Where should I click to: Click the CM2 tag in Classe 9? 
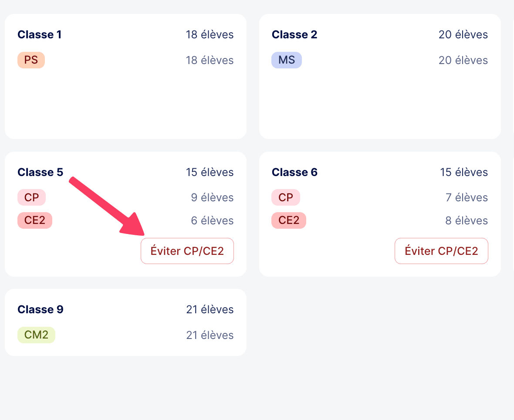coord(36,335)
